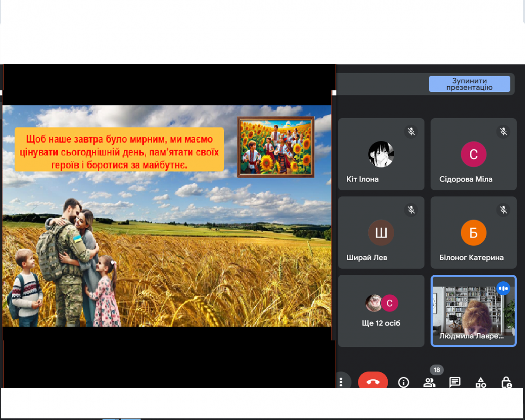
Task: Click the red leave call button
Action: tap(373, 381)
